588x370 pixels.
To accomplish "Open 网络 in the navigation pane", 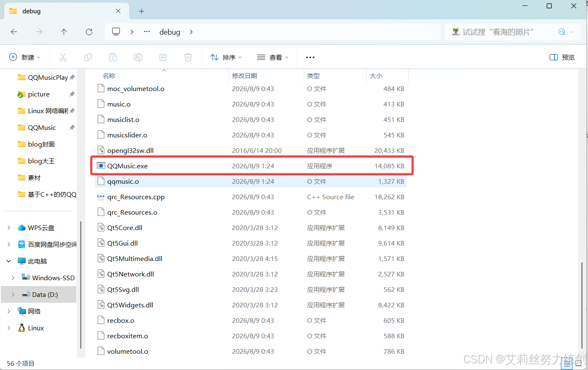I will click(x=29, y=311).
